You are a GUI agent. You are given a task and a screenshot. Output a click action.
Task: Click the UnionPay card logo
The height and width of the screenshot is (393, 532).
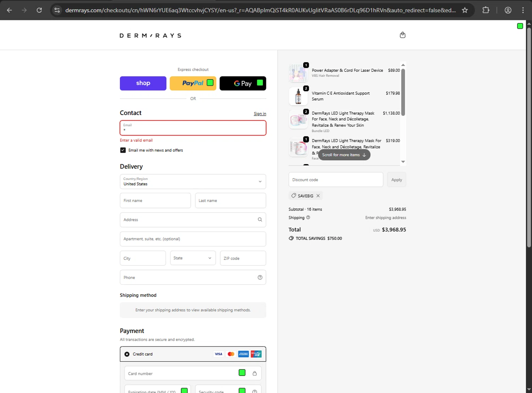pyautogui.click(x=256, y=354)
